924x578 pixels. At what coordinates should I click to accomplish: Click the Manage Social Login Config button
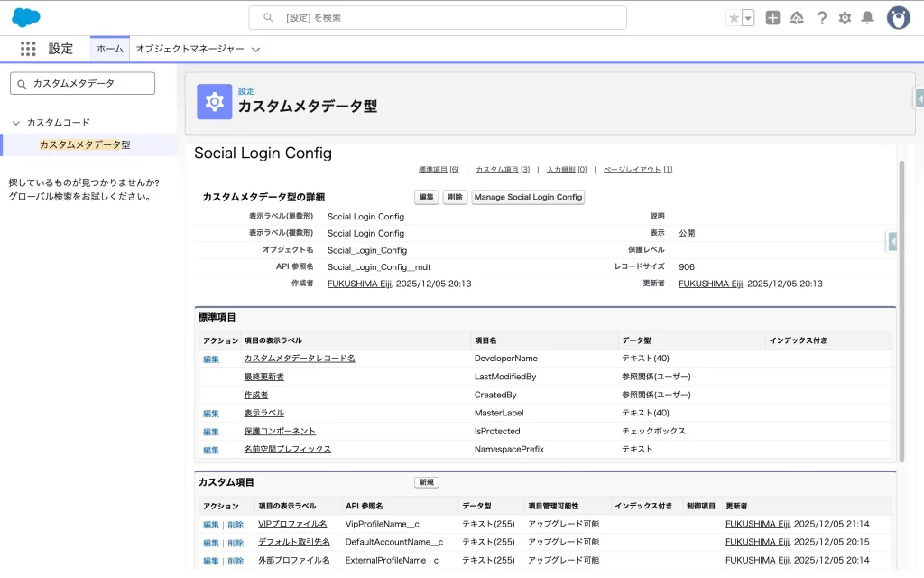pyautogui.click(x=528, y=197)
